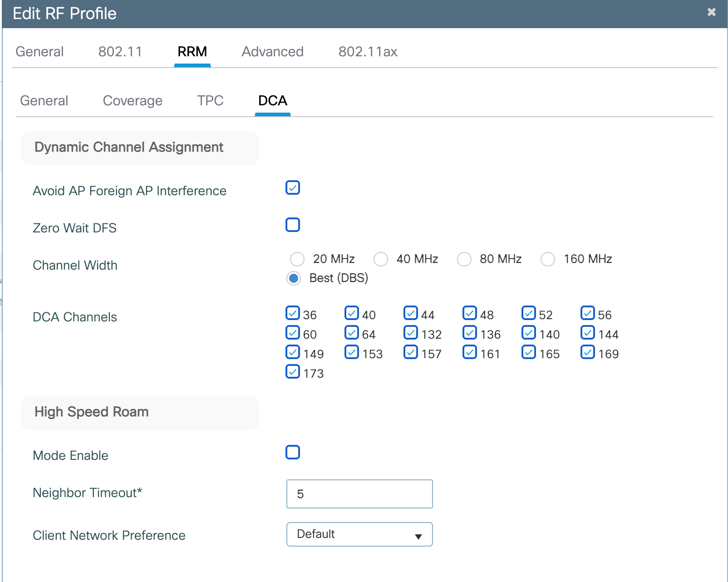Switch to the top-level General tab
The image size is (728, 582).
tap(39, 52)
